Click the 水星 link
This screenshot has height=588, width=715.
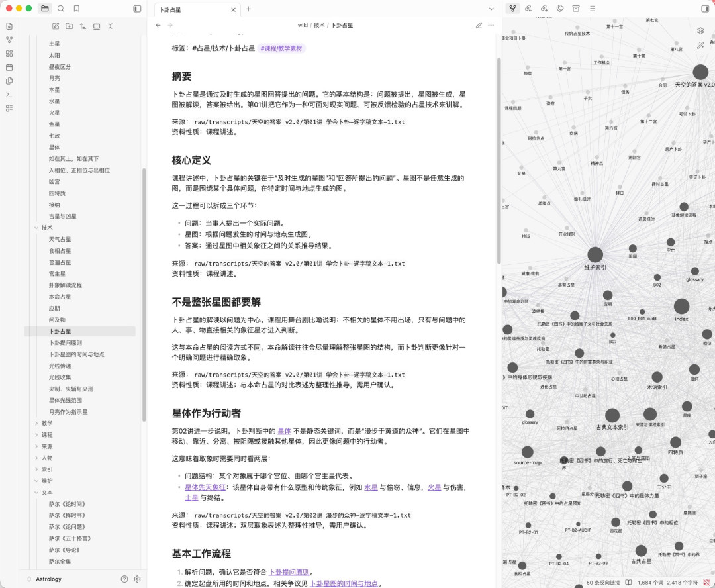(x=371, y=487)
